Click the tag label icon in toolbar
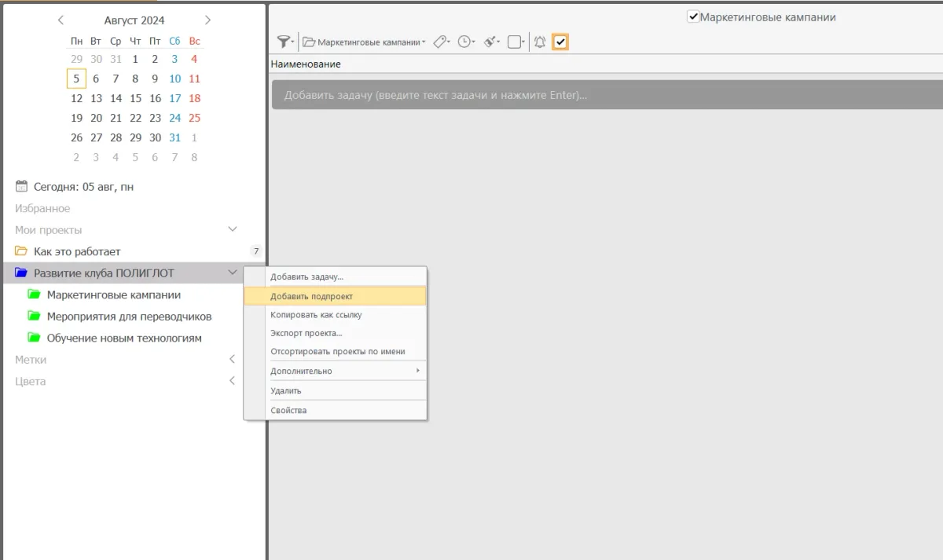943x560 pixels. pos(441,42)
